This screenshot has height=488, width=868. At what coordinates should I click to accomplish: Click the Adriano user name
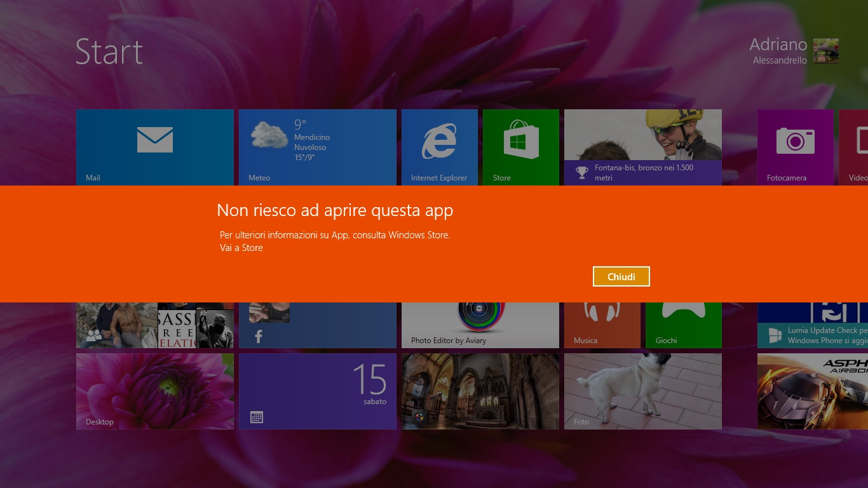click(778, 44)
